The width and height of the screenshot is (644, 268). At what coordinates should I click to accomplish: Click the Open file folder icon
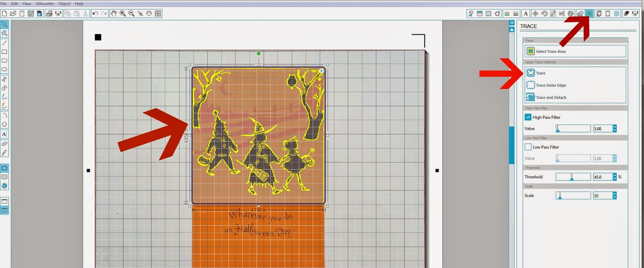(13, 13)
